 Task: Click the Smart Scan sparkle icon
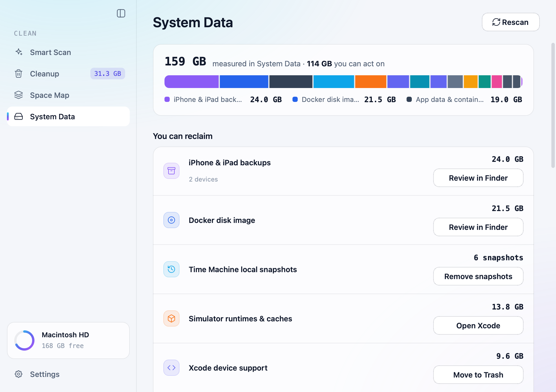(x=19, y=52)
